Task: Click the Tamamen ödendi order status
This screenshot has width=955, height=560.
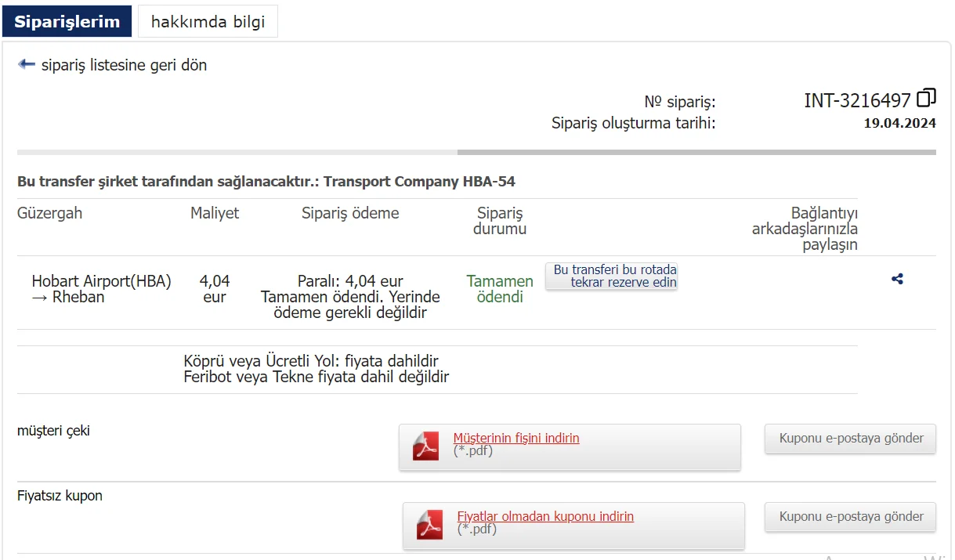Action: click(x=500, y=289)
